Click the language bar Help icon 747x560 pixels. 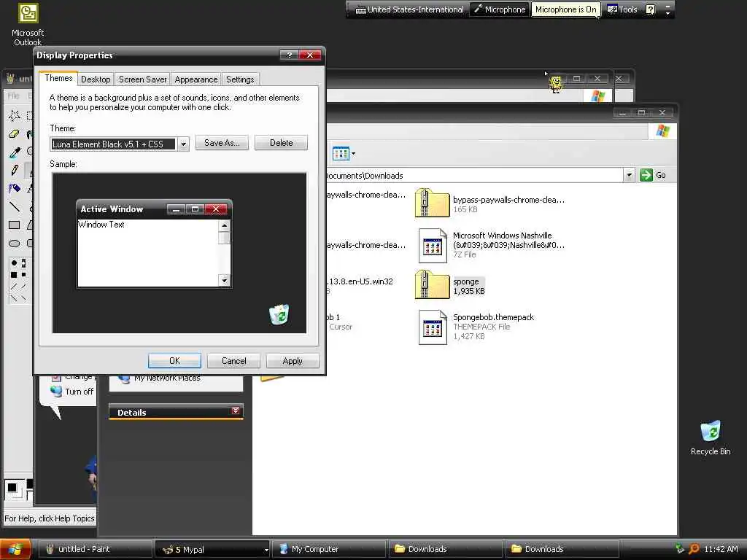point(650,9)
